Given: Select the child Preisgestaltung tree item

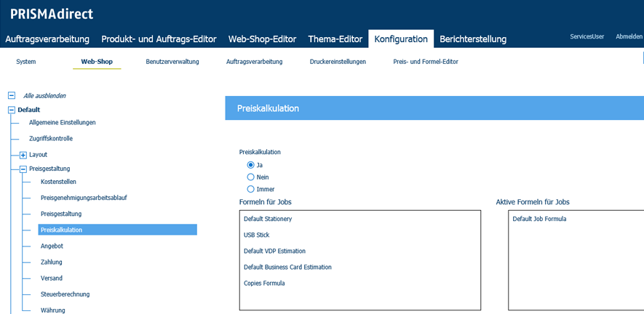Looking at the screenshot, I should coord(61,214).
